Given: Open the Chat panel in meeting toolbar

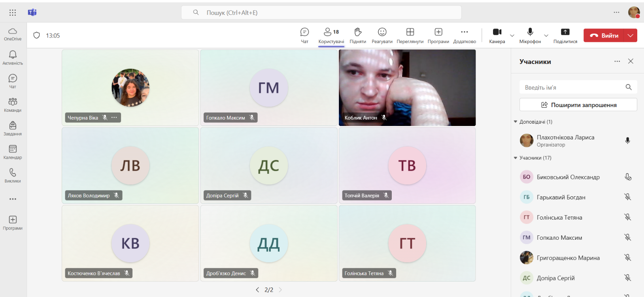Looking at the screenshot, I should [x=304, y=35].
